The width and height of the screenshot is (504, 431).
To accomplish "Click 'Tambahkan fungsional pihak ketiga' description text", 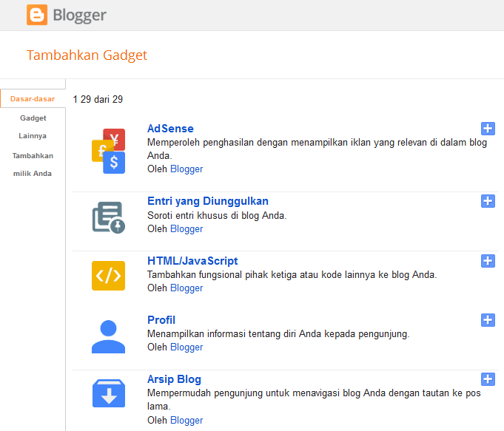I will [292, 275].
